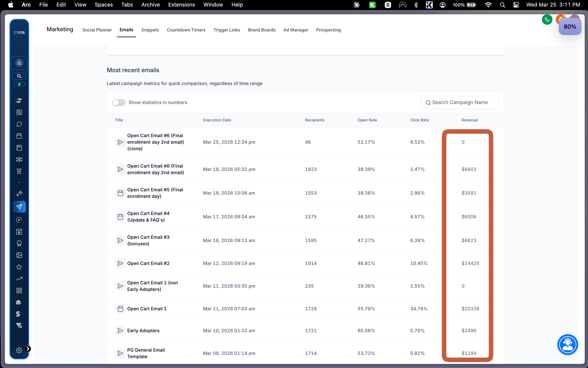Open 'PG General Email Template' campaign
Image resolution: width=588 pixels, height=368 pixels.
pyautogui.click(x=146, y=353)
